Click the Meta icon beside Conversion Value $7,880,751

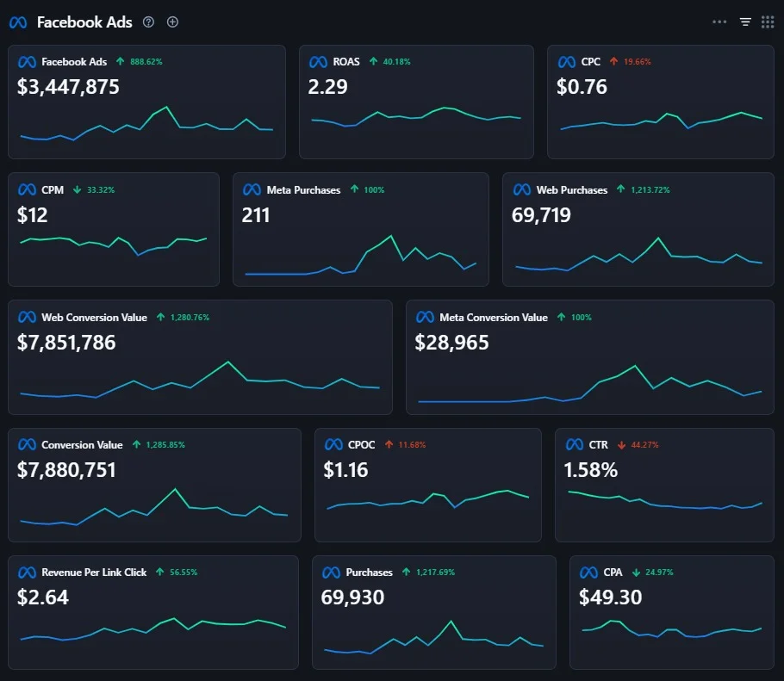(x=27, y=445)
